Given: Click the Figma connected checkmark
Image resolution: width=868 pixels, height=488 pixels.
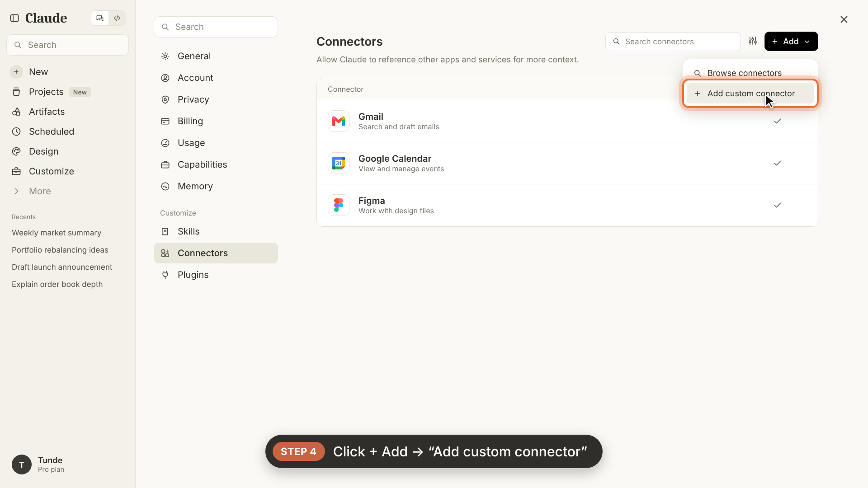Looking at the screenshot, I should click(x=778, y=205).
